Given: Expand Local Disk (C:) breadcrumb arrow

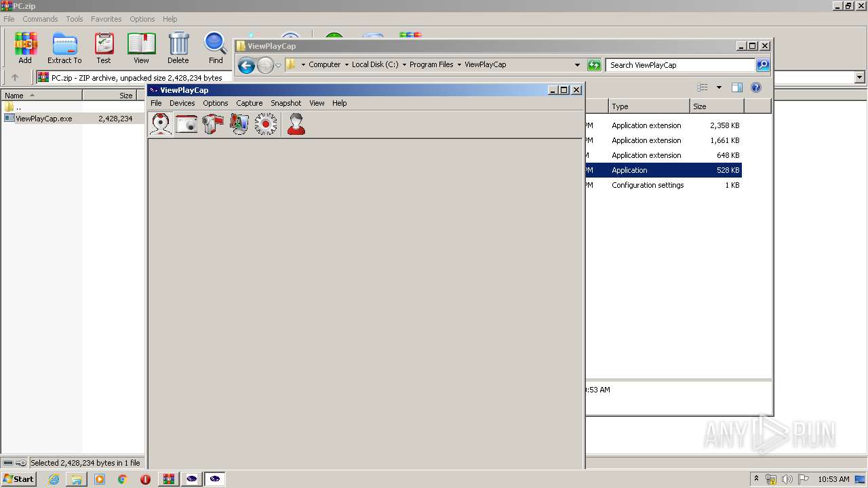Looking at the screenshot, I should pyautogui.click(x=404, y=65).
